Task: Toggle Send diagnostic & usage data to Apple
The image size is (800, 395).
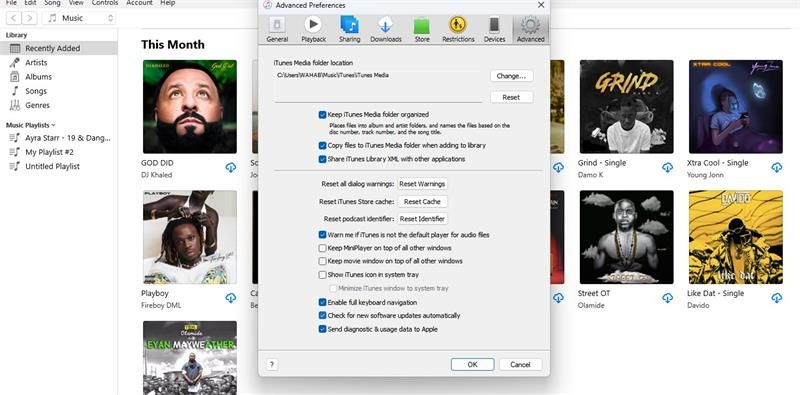Action: [x=322, y=329]
